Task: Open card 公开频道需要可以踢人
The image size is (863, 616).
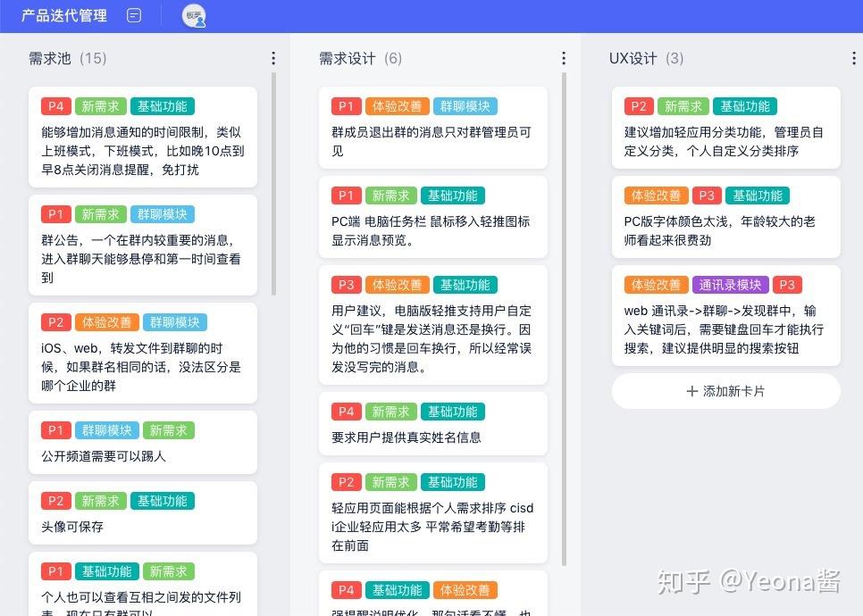Action: click(x=143, y=442)
